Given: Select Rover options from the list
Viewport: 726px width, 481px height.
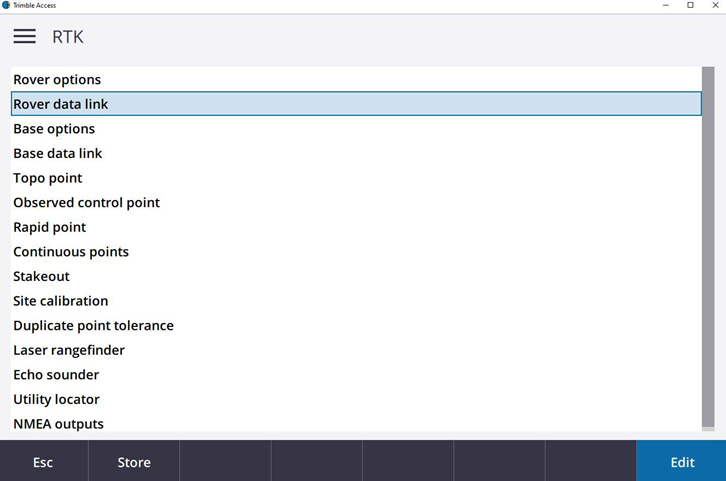Looking at the screenshot, I should [x=57, y=80].
